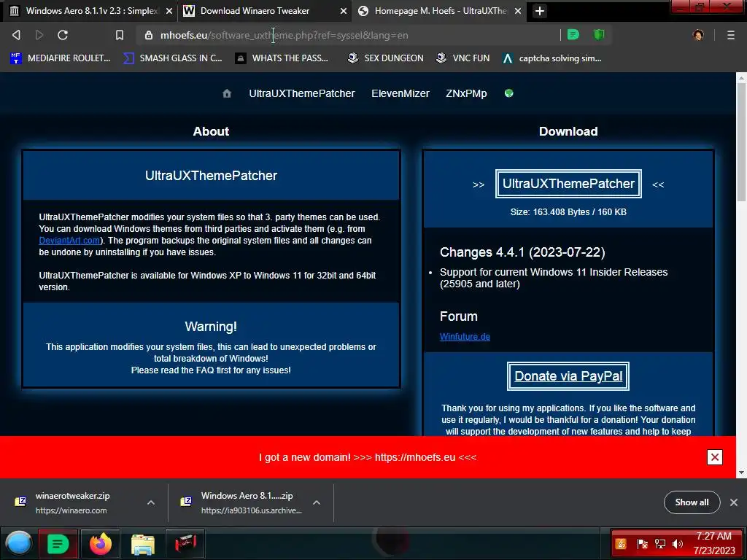Viewport: 747px width, 560px height.
Task: Click the 'Changes 4.4.1 (2023-07-22)' heading
Action: (522, 252)
